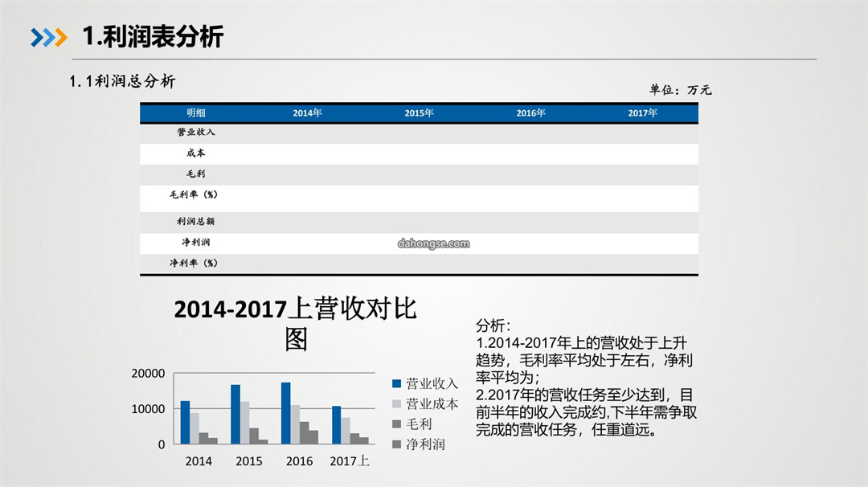
Task: Click the 营业收入 table row label
Action: coord(196,132)
